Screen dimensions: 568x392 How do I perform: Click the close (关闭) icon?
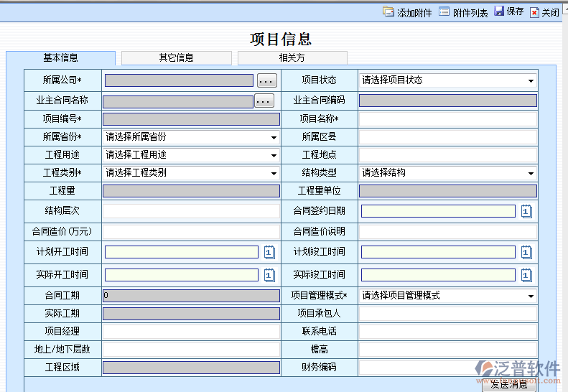pos(534,12)
